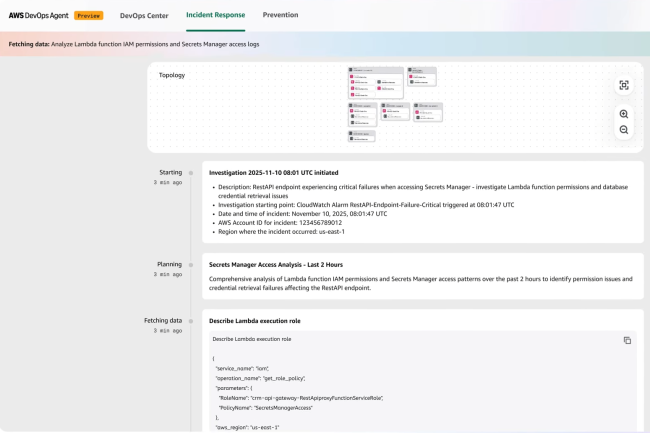Click the fit-to-view icon in Topology
The height and width of the screenshot is (433, 650).
(624, 86)
